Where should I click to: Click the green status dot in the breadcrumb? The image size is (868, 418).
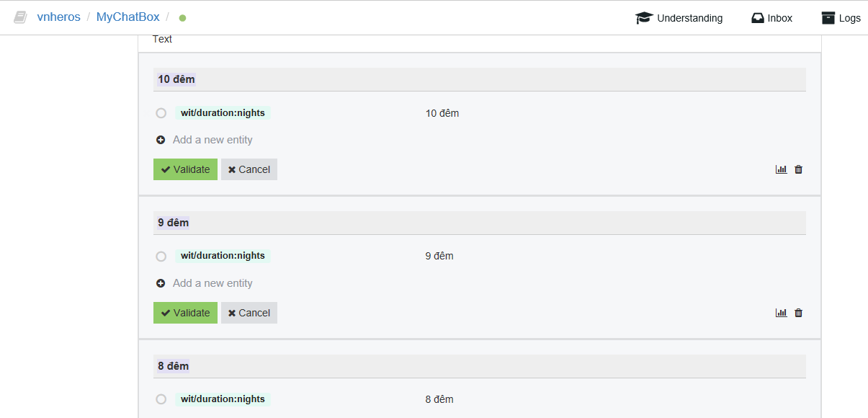coord(182,18)
